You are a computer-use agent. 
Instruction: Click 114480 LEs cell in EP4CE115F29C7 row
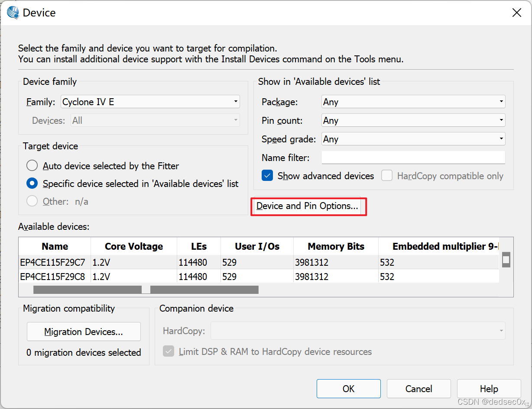click(199, 262)
